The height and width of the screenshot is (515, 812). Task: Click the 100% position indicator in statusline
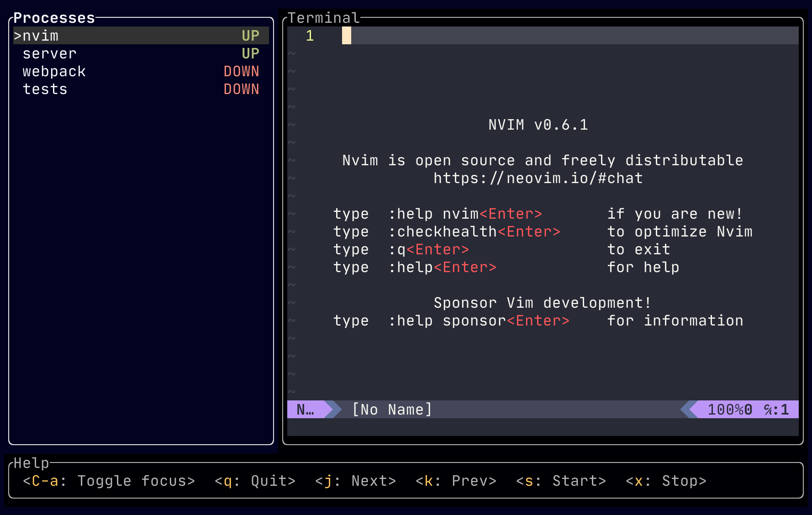[725, 410]
